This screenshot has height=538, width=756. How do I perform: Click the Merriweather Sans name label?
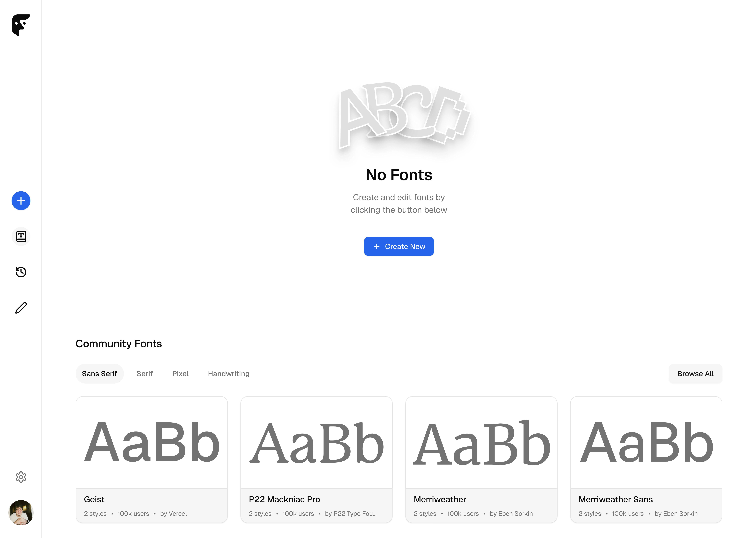point(615,499)
